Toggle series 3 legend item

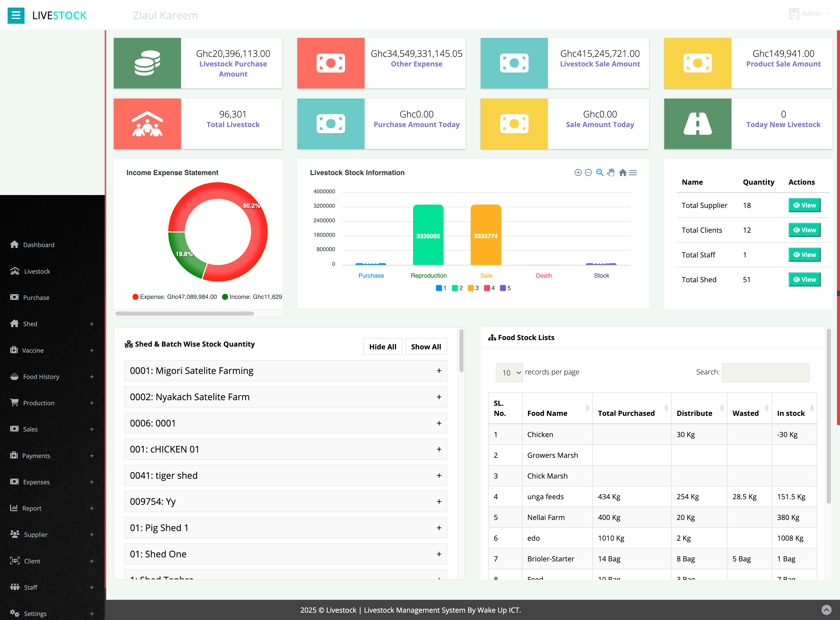coord(473,288)
